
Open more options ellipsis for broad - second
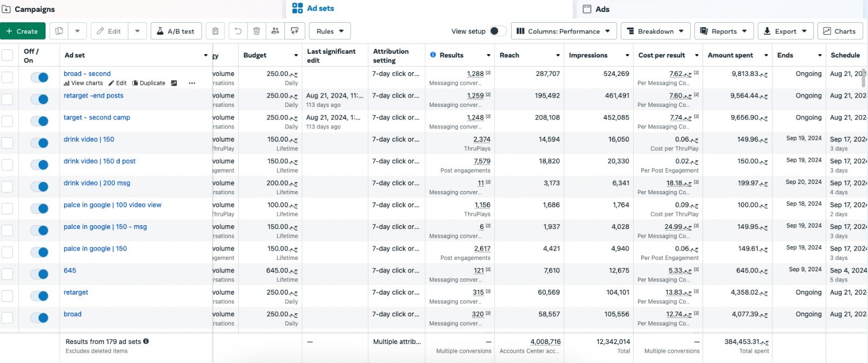(192, 84)
